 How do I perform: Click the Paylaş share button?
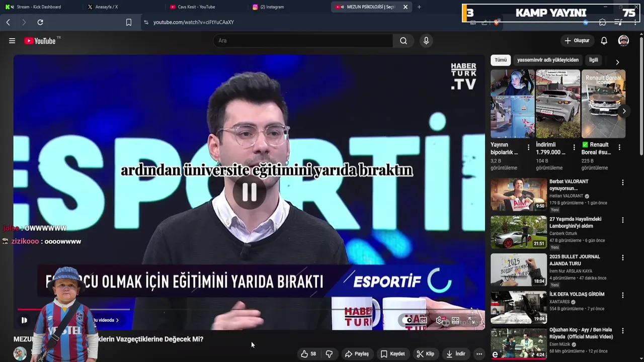(x=357, y=354)
